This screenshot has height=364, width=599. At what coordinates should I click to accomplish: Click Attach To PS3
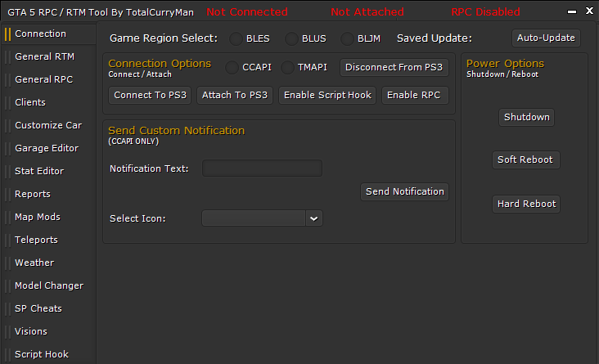235,95
